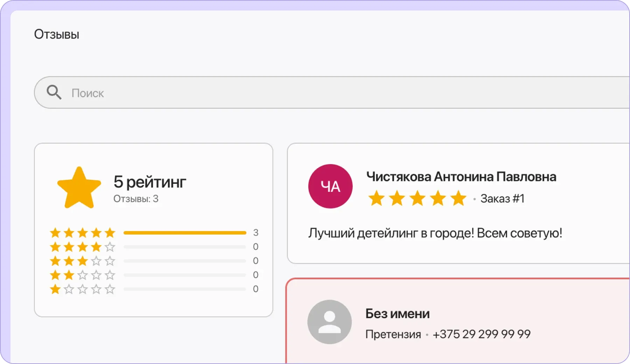Open reviewer Чистякова Антонина Павловна

461,177
